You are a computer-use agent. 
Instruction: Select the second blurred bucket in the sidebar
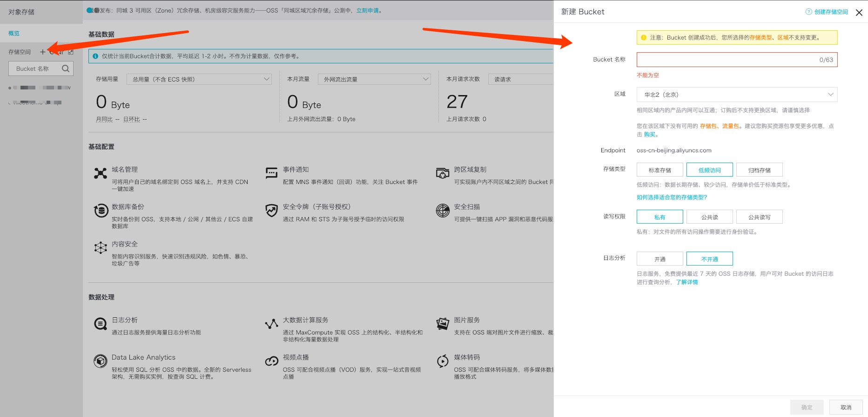[x=35, y=102]
